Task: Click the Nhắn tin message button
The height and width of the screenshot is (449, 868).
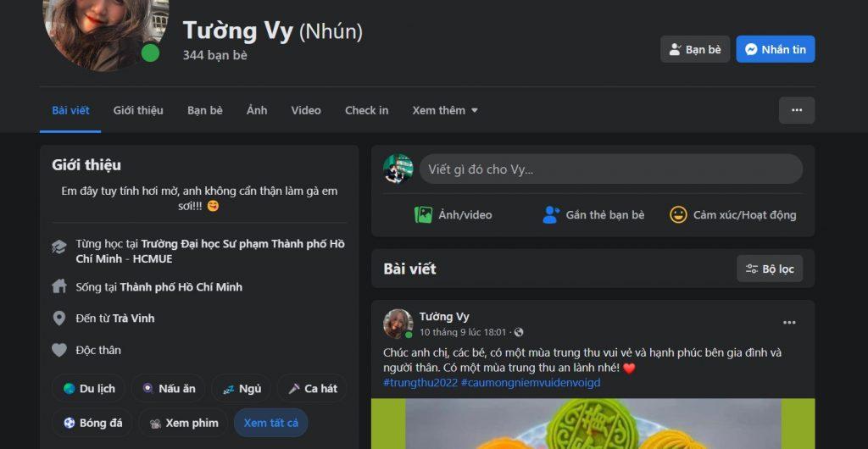Action: pos(775,49)
